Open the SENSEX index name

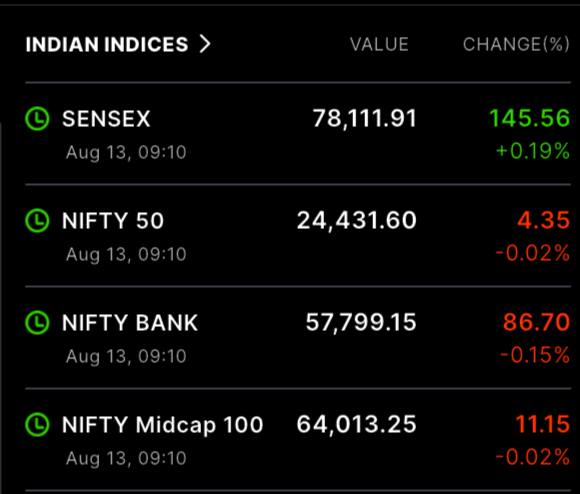pos(106,119)
